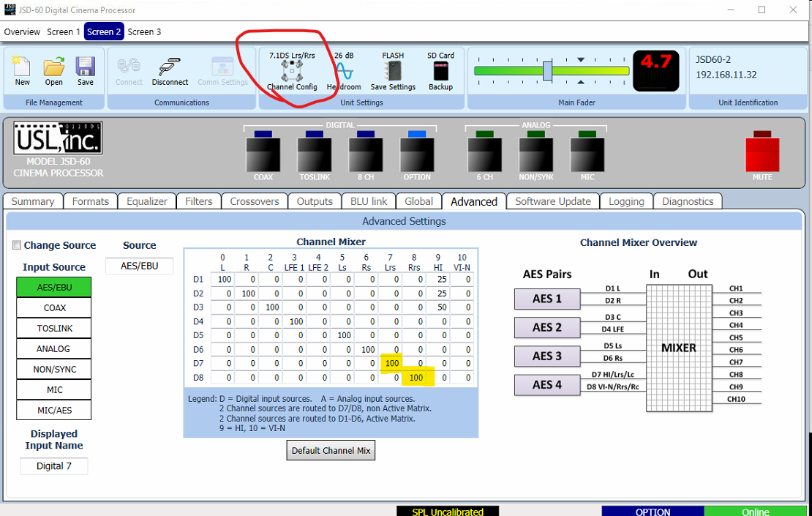Screen dimensions: 812x516
Task: Open the BLU link tab
Action: click(x=369, y=201)
